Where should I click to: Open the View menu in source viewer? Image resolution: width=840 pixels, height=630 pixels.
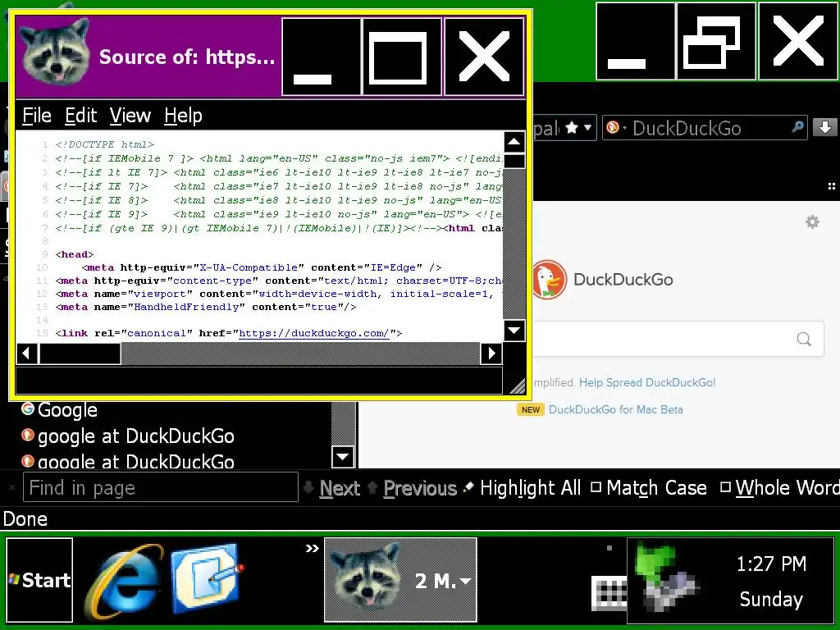point(130,115)
